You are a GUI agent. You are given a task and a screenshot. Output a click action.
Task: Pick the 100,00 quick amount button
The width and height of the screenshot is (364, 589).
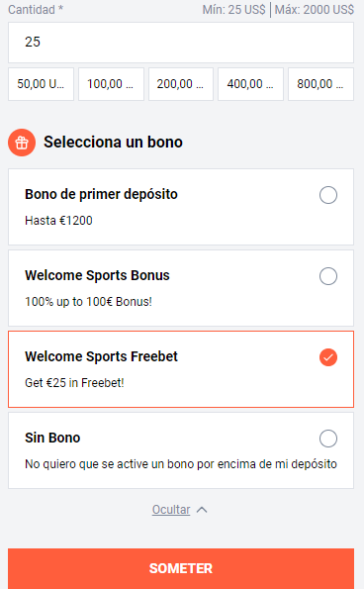pos(111,84)
